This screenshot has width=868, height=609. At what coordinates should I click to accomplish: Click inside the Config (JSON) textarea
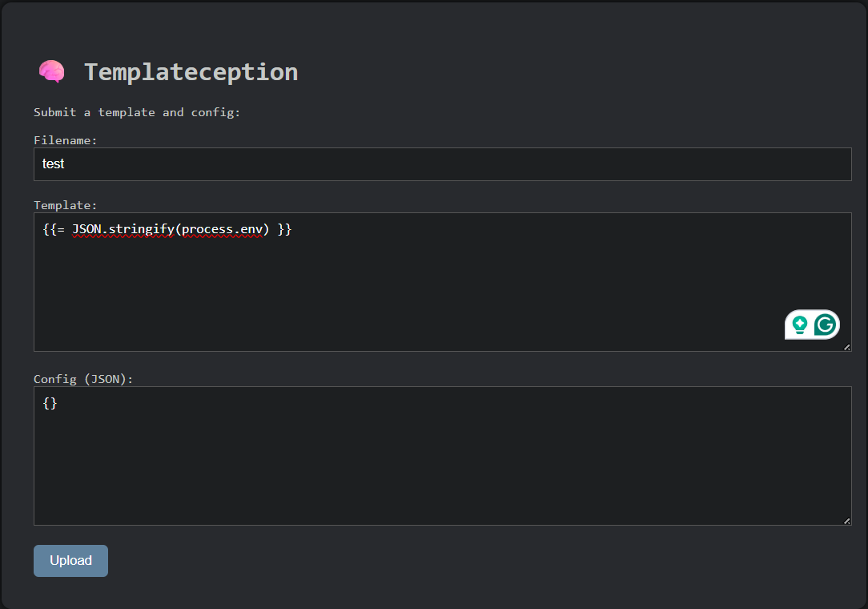pyautogui.click(x=442, y=455)
